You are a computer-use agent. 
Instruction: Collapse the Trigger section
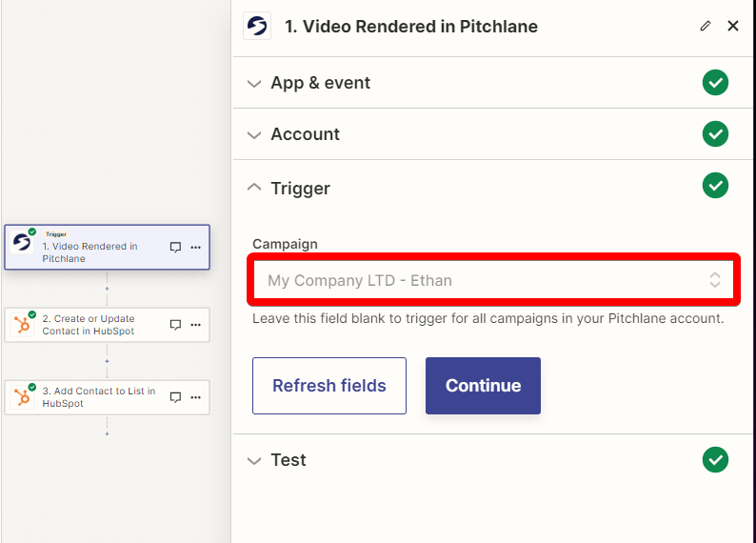coord(492,188)
